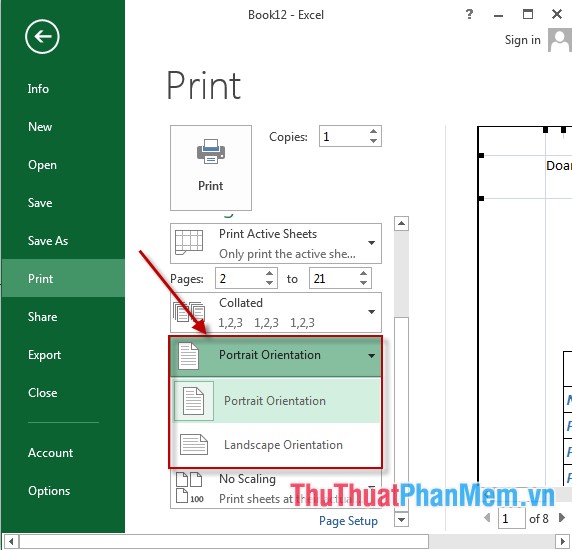Click the horizontal scrollbar thumb

pos(224,542)
